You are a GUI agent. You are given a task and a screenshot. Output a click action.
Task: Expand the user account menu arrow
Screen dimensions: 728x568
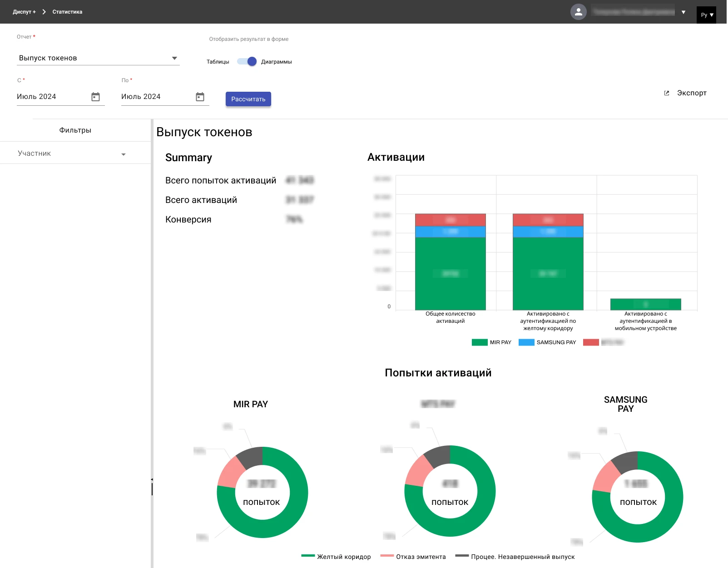(x=683, y=12)
